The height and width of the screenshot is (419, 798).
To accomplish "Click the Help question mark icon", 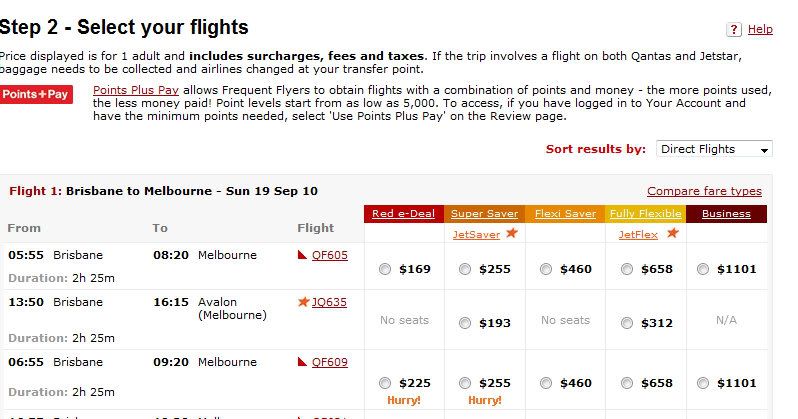I will click(734, 30).
